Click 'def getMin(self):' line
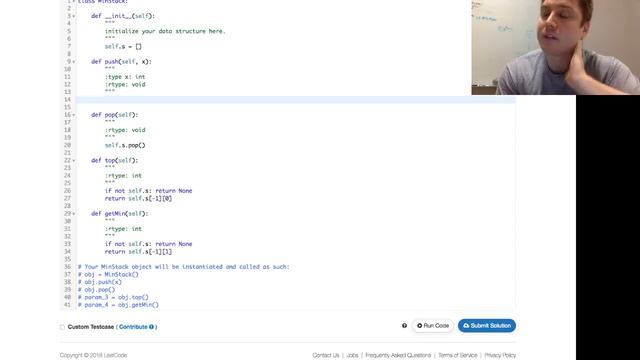 pos(120,213)
